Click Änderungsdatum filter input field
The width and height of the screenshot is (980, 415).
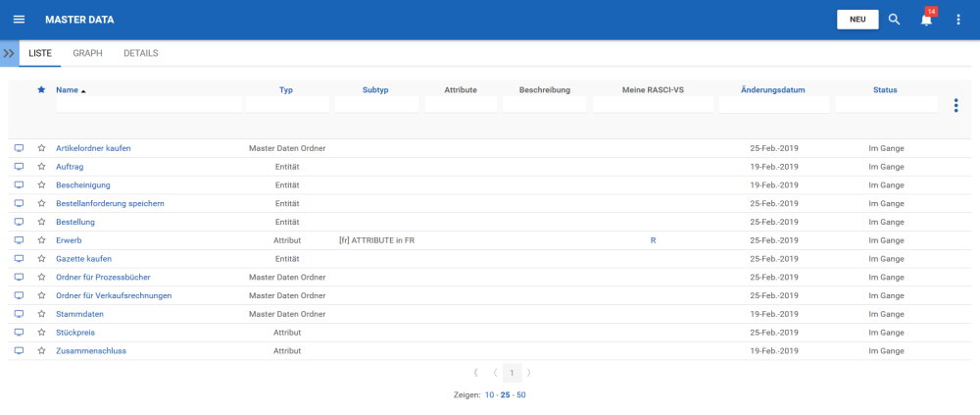(774, 105)
